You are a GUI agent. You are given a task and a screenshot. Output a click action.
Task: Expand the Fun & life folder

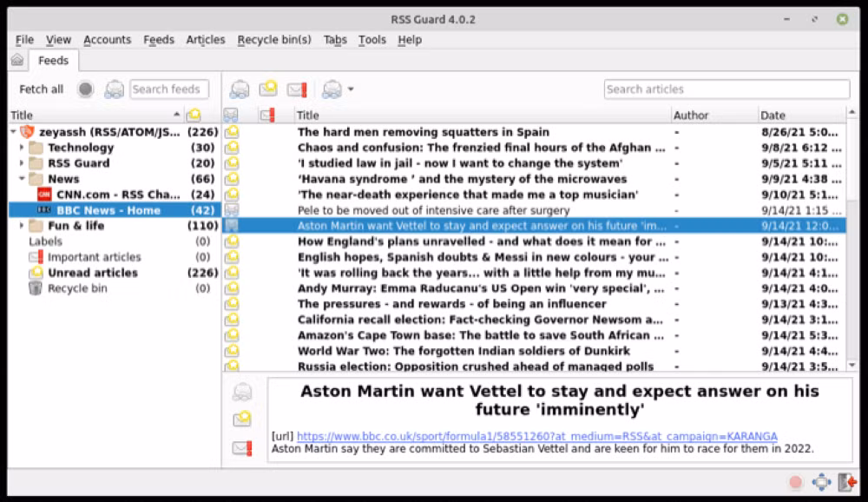point(22,226)
